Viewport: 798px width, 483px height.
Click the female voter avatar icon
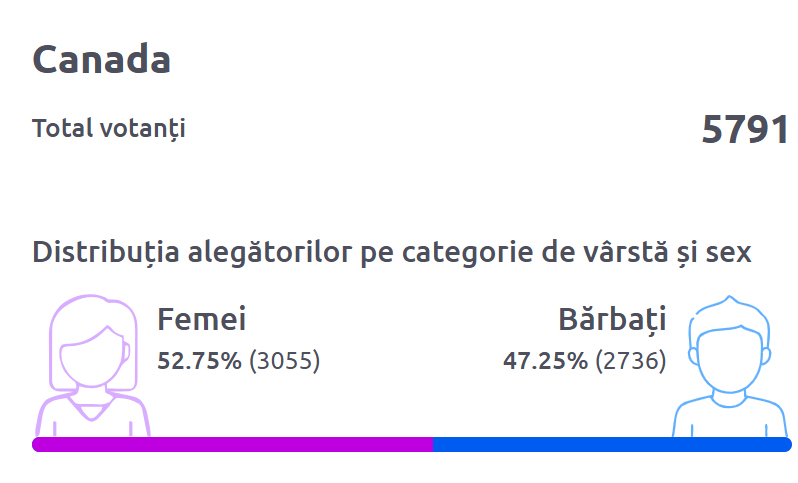coord(94,365)
